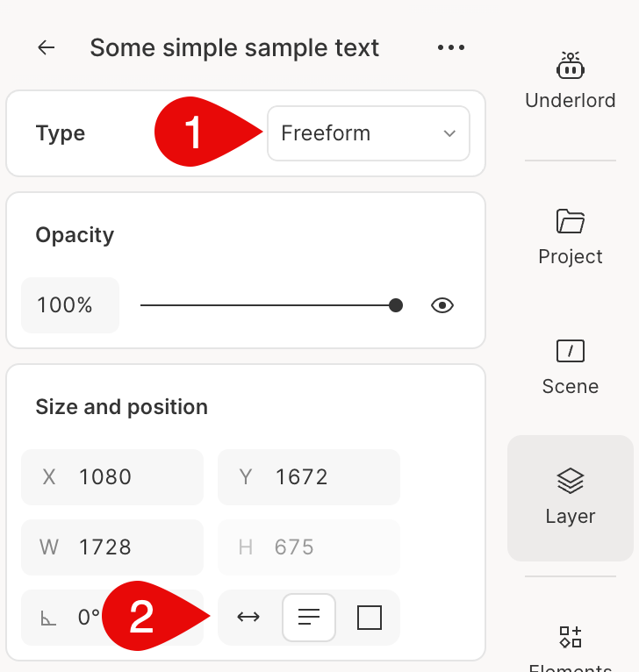Select the auto-height text lines option
639x672 pixels.
pyautogui.click(x=309, y=617)
